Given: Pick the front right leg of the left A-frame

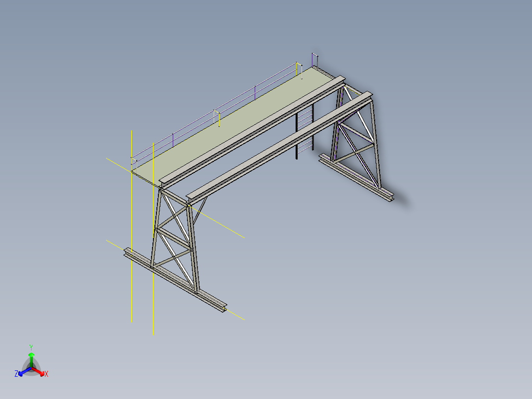Looking at the screenshot, I should pyautogui.click(x=193, y=248).
